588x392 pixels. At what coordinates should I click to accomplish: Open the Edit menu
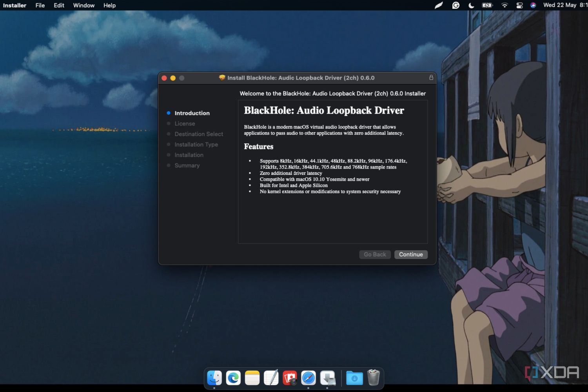click(59, 5)
